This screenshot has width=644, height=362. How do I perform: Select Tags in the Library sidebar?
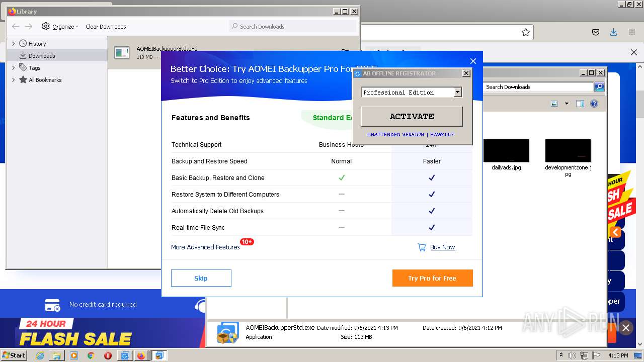(34, 68)
